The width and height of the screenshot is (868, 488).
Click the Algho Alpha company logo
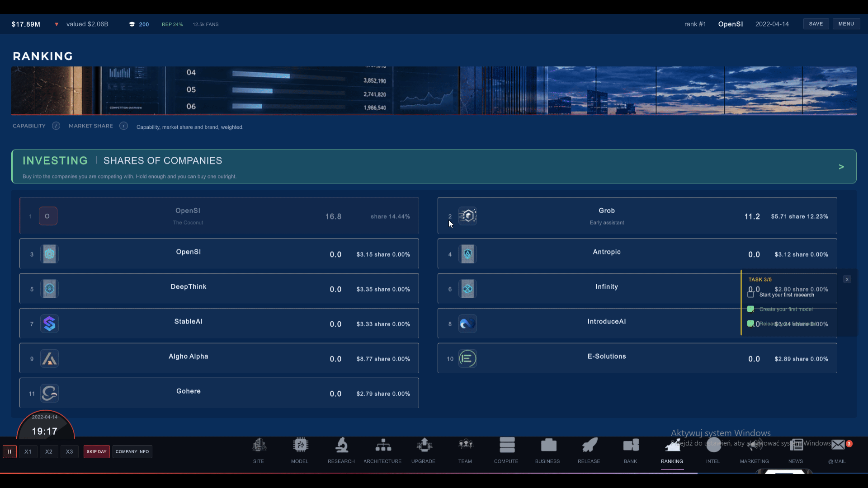pos(49,358)
